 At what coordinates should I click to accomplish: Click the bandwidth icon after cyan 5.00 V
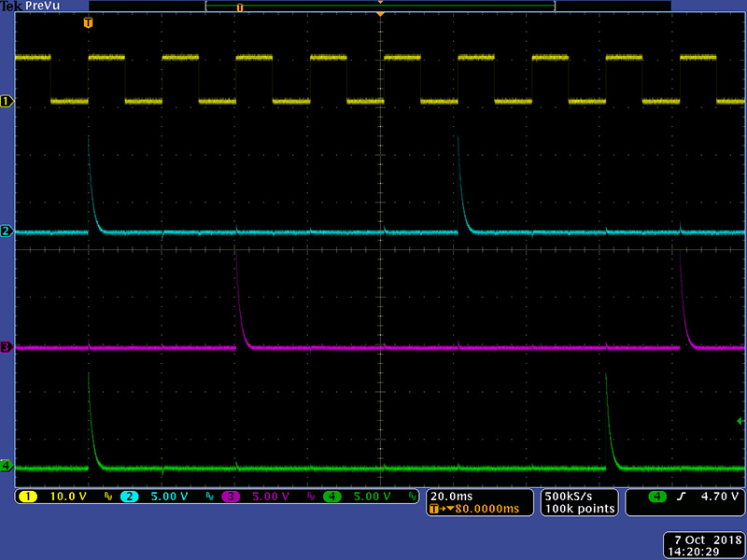click(209, 497)
